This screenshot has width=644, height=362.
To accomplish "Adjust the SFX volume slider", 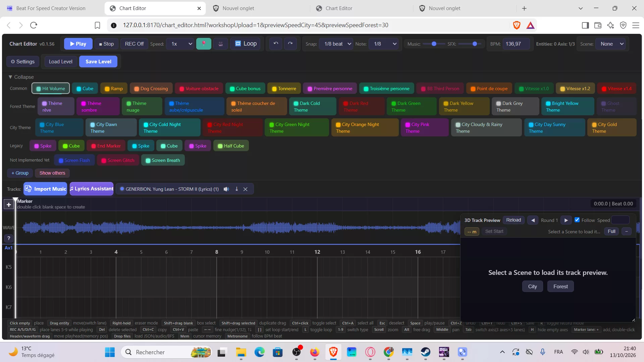I will coord(470,44).
